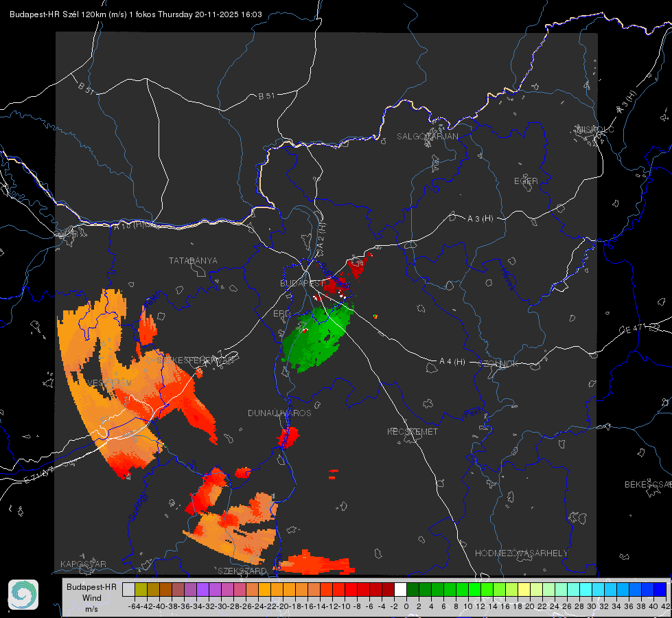Click the B 51 label on the upper left road

click(x=86, y=88)
